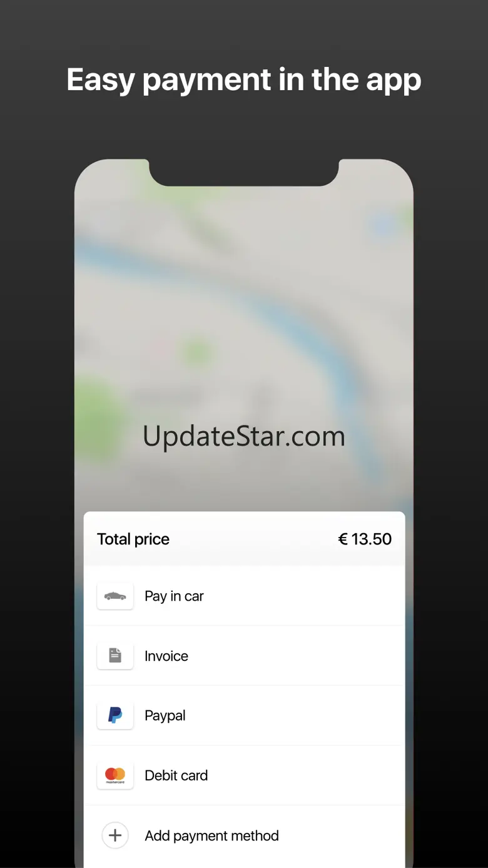The width and height of the screenshot is (488, 868).
Task: Tap the plus icon to add payment
Action: coord(115,835)
